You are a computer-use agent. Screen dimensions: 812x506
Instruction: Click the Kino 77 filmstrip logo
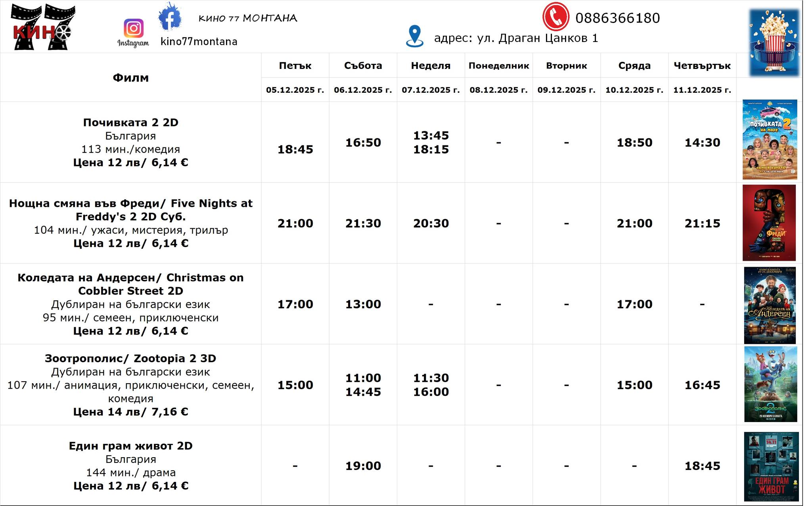[43, 27]
